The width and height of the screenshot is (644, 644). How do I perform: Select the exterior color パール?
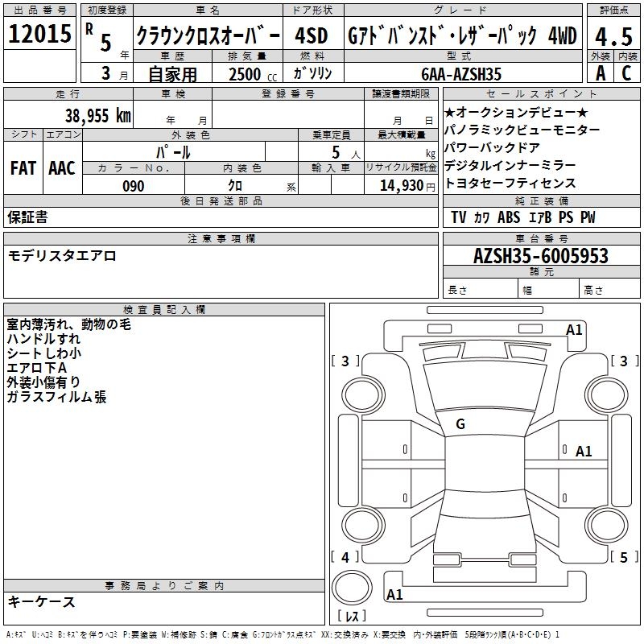(173, 152)
